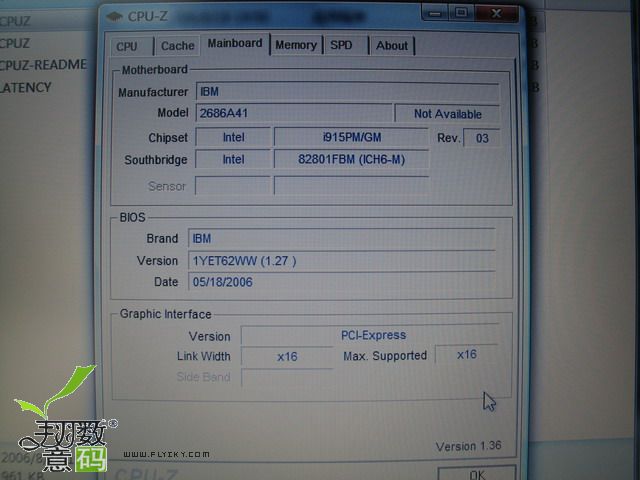Click the Manufacturer field showing IBM
This screenshot has width=640, height=480.
pyautogui.click(x=348, y=91)
